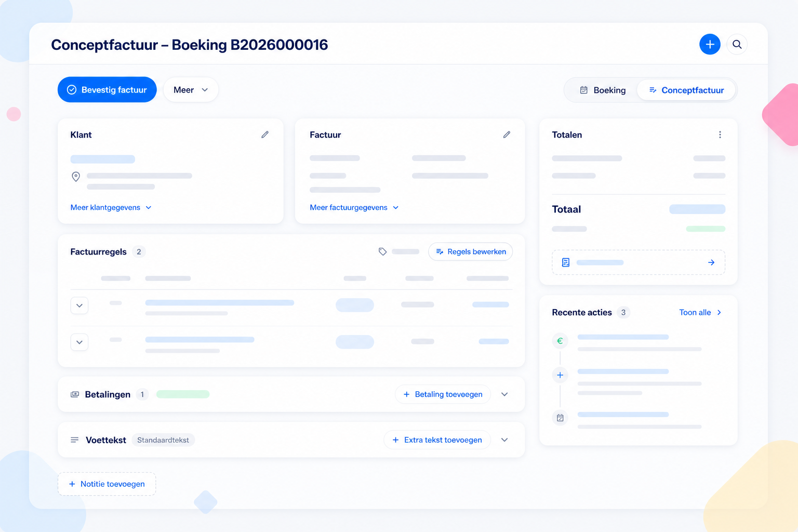Image resolution: width=798 pixels, height=532 pixels.
Task: Click the blue Totaal amount placeholder
Action: tap(697, 209)
